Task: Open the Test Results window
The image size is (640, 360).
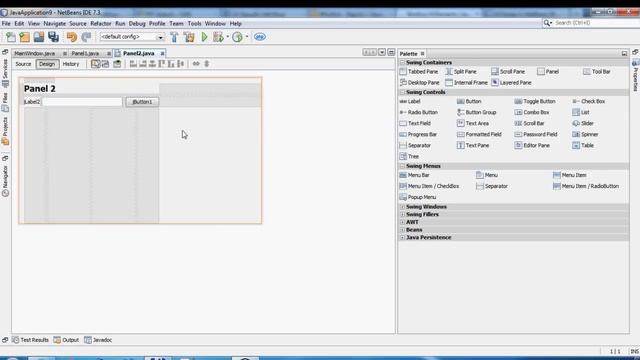Action: click(x=30, y=340)
